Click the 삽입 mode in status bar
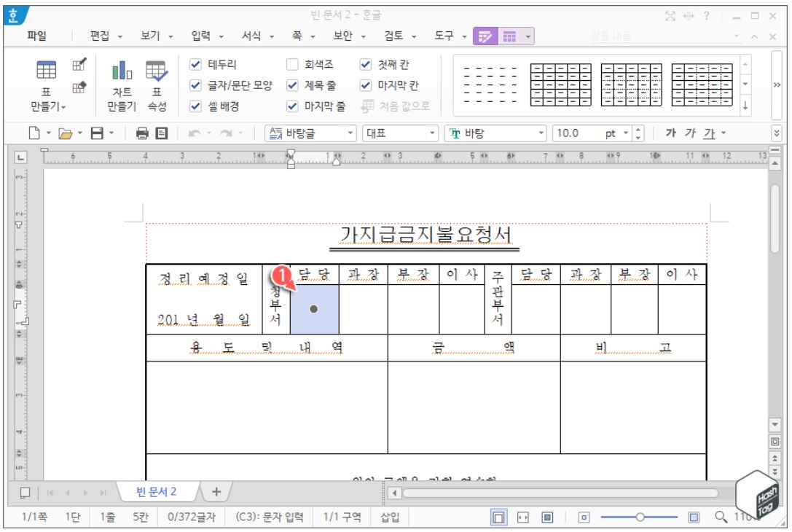 pos(389,517)
